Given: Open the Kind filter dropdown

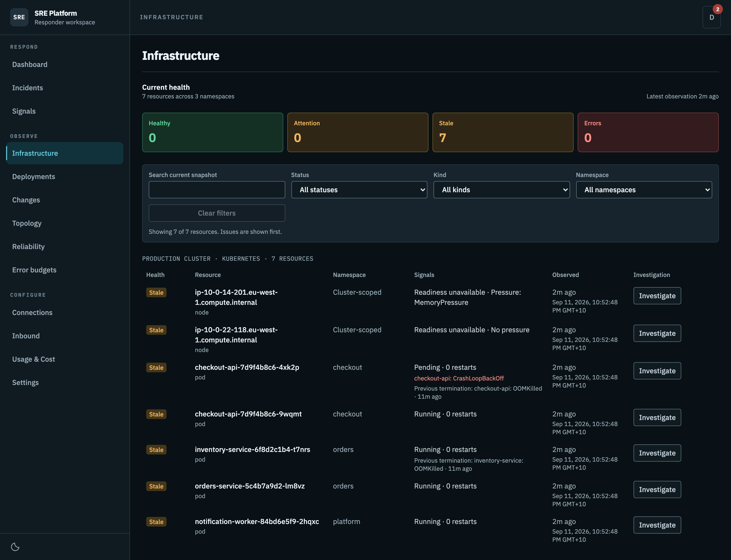Looking at the screenshot, I should (x=502, y=190).
